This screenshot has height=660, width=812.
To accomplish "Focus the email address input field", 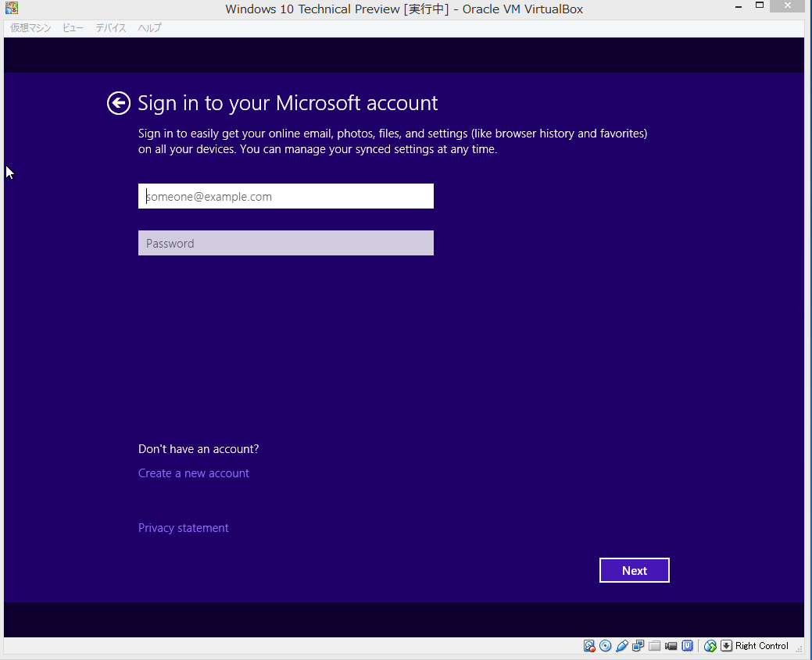I will pos(286,197).
